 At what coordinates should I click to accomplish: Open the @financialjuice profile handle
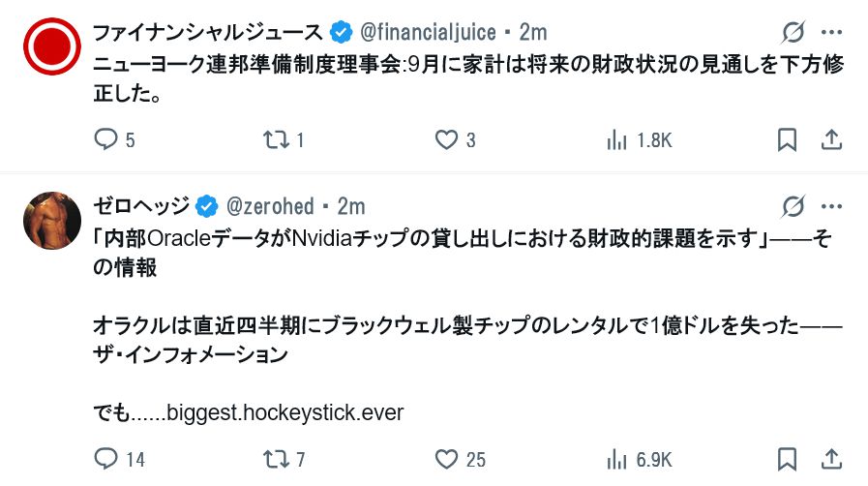(x=428, y=33)
